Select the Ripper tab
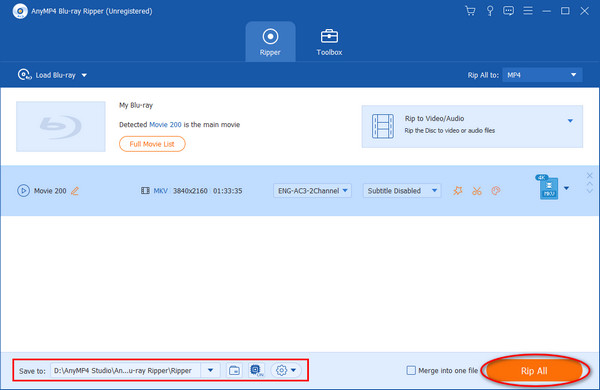Image resolution: width=600 pixels, height=390 pixels. point(270,42)
